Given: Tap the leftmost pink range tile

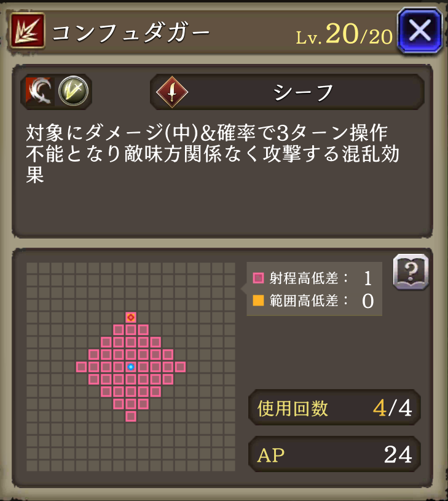Looking at the screenshot, I should click(x=81, y=367).
